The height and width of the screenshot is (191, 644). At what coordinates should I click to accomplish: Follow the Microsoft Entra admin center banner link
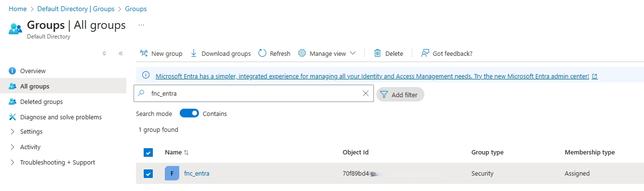coord(372,76)
